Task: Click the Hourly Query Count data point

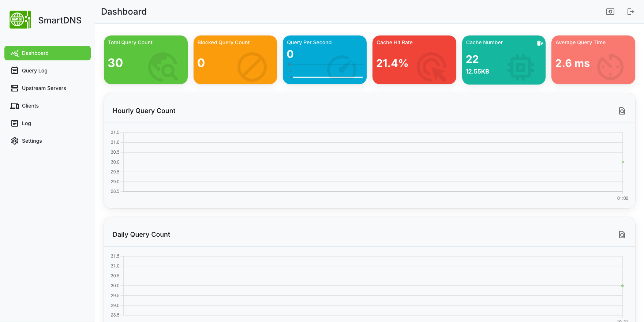Action: [x=622, y=162]
